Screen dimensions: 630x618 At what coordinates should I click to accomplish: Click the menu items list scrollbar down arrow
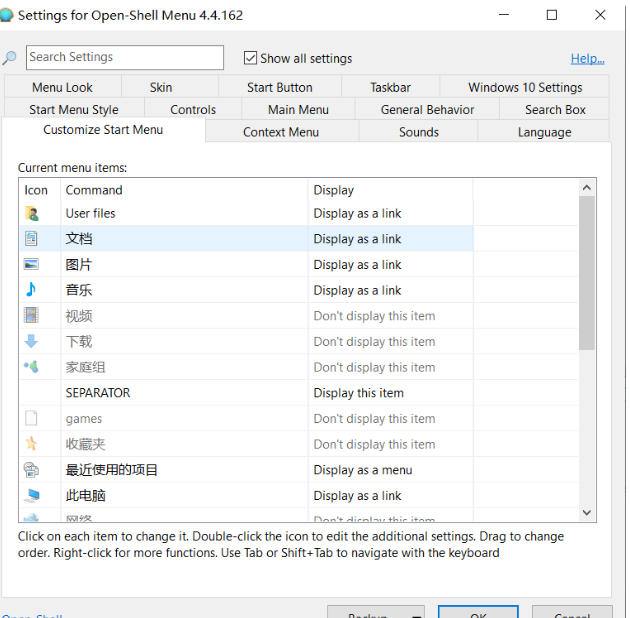coord(587,512)
